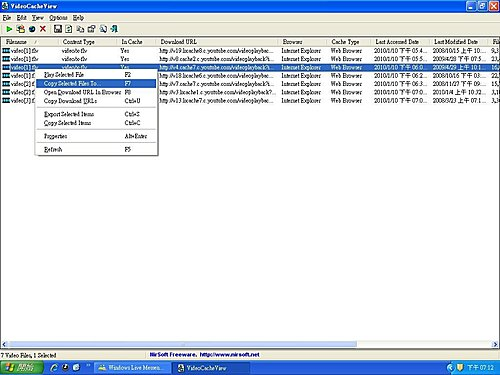Choose Refresh in the context menu
Image resolution: width=500 pixels, height=375 pixels.
point(96,149)
